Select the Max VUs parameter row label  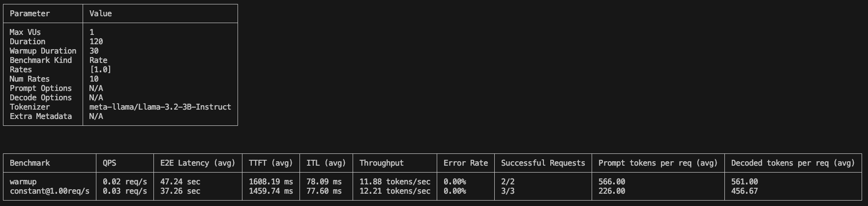point(25,32)
